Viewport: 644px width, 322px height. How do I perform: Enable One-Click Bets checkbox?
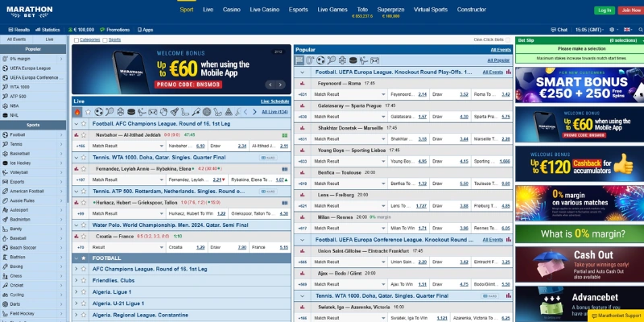[x=508, y=39]
